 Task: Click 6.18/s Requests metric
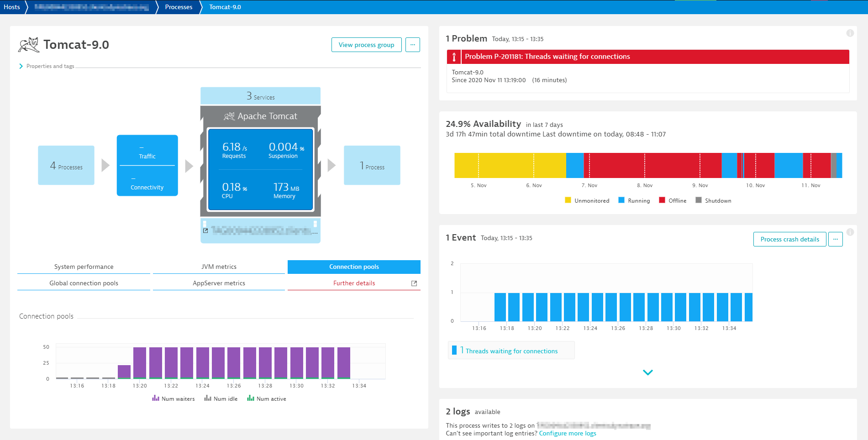[235, 150]
